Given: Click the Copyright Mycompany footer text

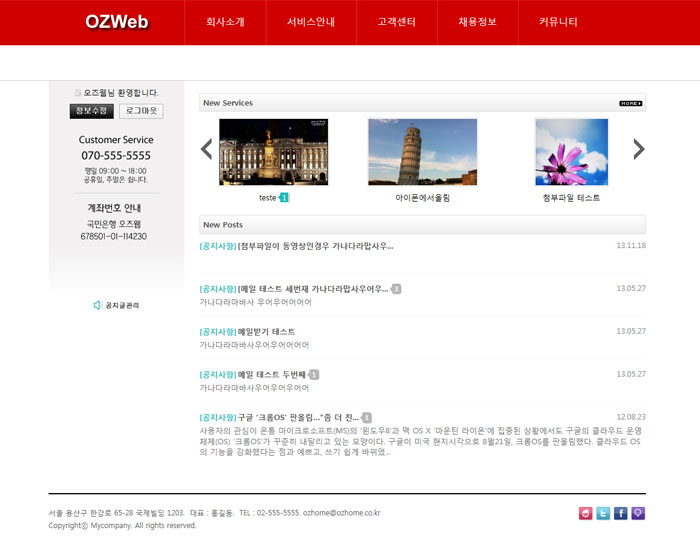Looking at the screenshot, I should coord(122,525).
